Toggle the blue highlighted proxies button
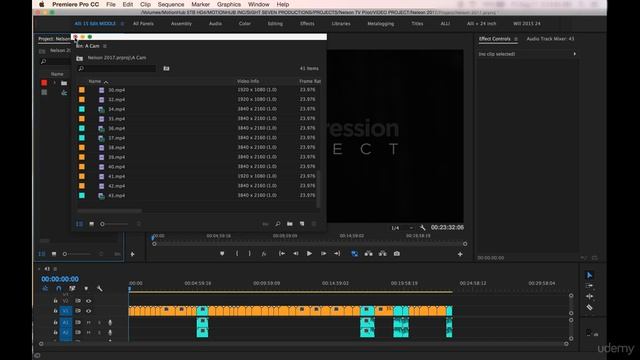 coord(355,253)
